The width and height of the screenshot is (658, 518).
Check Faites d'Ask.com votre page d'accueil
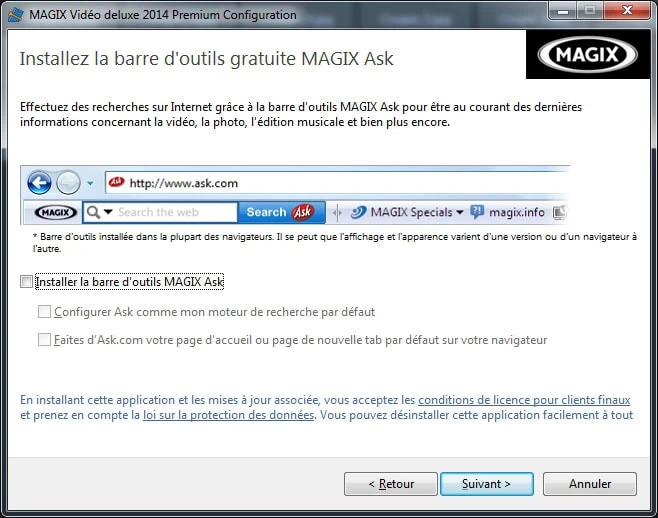[44, 340]
